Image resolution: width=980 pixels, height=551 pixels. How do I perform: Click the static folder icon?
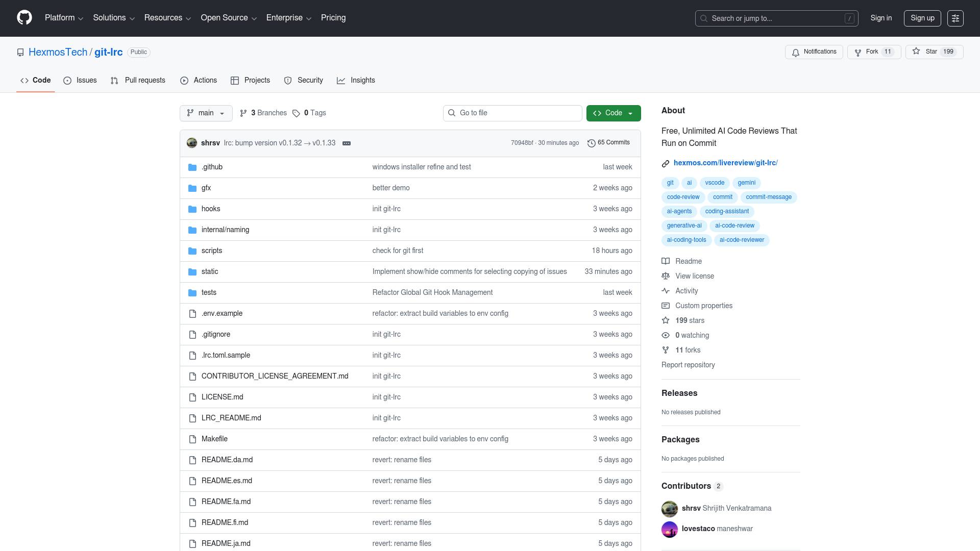point(192,272)
